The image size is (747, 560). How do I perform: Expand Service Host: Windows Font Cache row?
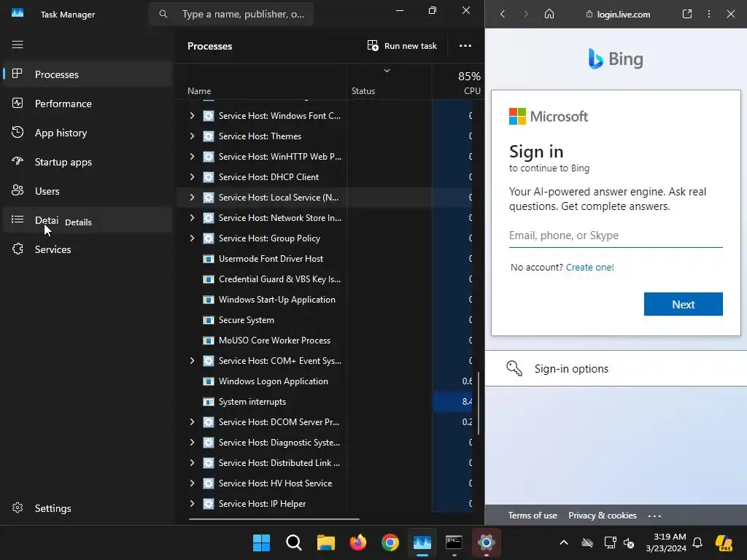click(x=192, y=115)
